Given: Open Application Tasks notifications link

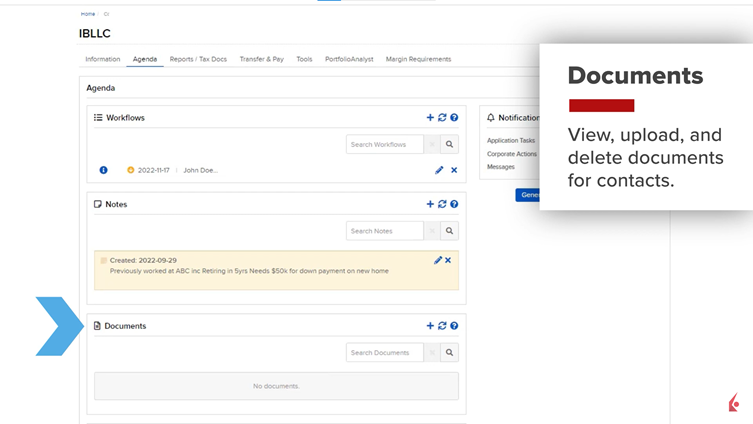Looking at the screenshot, I should pyautogui.click(x=511, y=141).
